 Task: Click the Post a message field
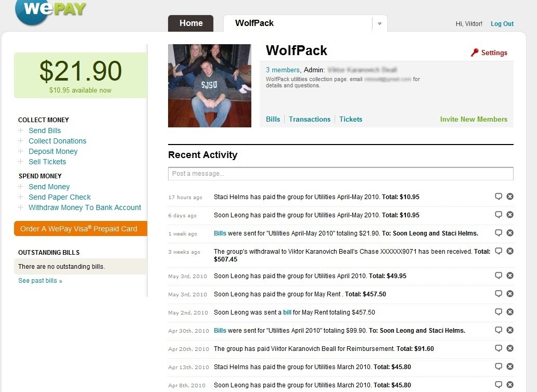(340, 174)
